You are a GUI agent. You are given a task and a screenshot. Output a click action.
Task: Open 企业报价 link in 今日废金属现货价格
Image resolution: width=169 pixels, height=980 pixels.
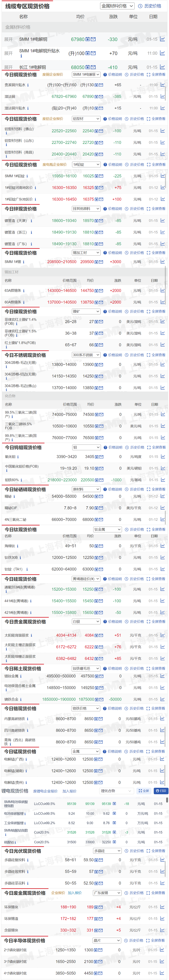[x=58, y=893]
